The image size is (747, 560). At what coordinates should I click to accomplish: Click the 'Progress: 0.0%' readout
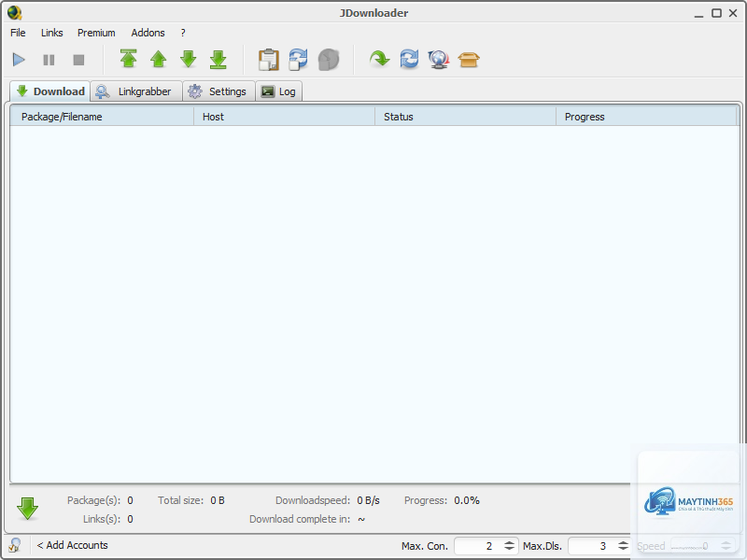[442, 500]
